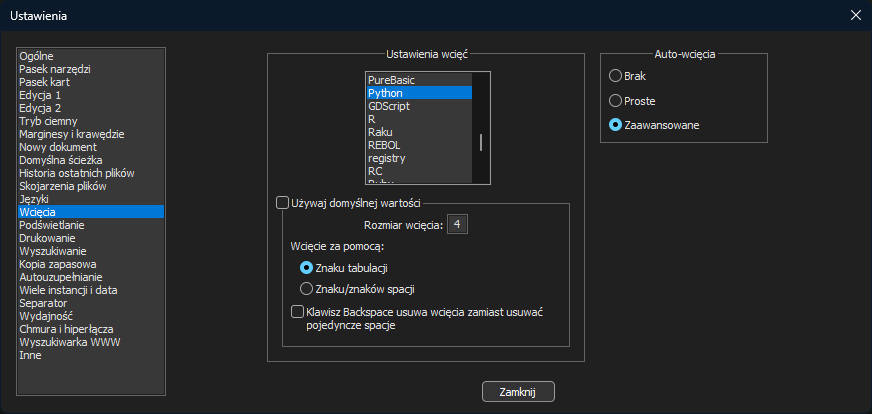The image size is (872, 414).
Task: Select Proste auto-indent option
Action: tap(616, 100)
